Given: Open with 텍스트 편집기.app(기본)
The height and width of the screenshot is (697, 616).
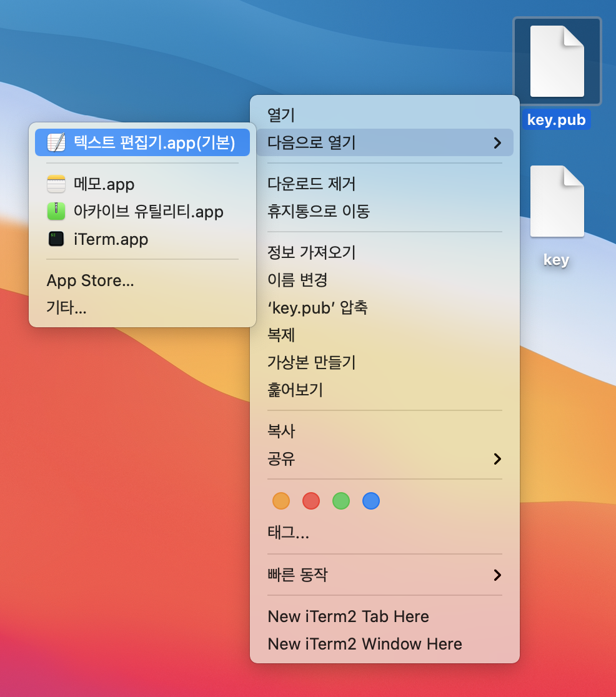Looking at the screenshot, I should 142,142.
